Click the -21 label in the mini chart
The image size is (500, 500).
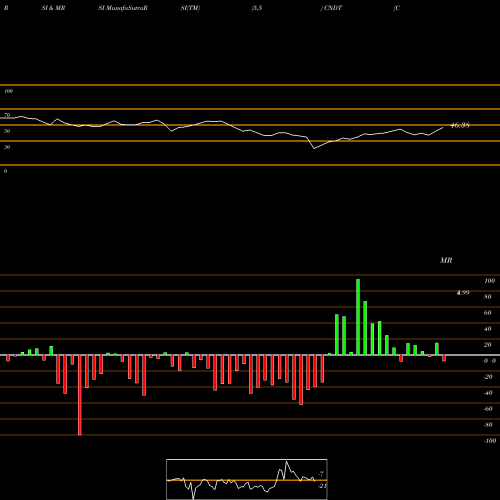pyautogui.click(x=322, y=486)
